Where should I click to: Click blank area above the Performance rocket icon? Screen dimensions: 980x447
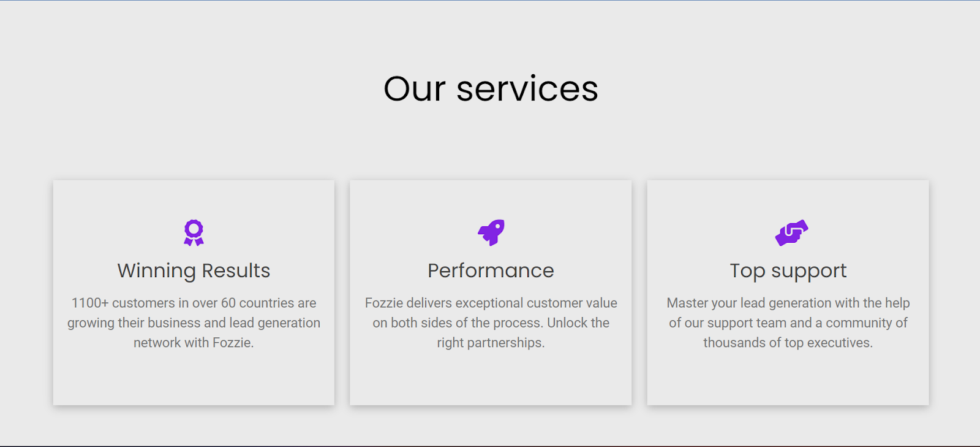pos(491,199)
